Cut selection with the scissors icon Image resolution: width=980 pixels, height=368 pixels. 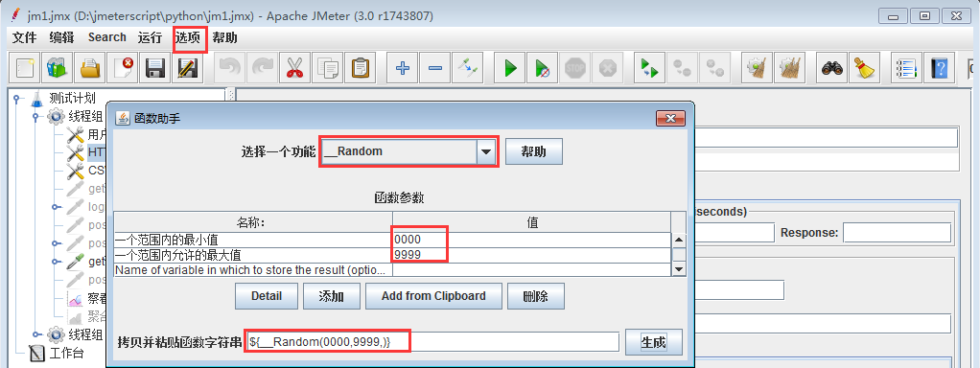294,67
